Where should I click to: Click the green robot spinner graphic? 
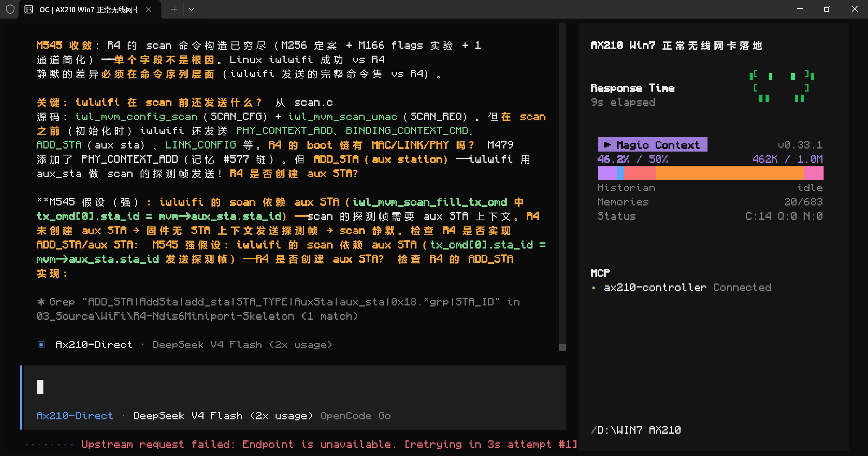click(x=781, y=86)
